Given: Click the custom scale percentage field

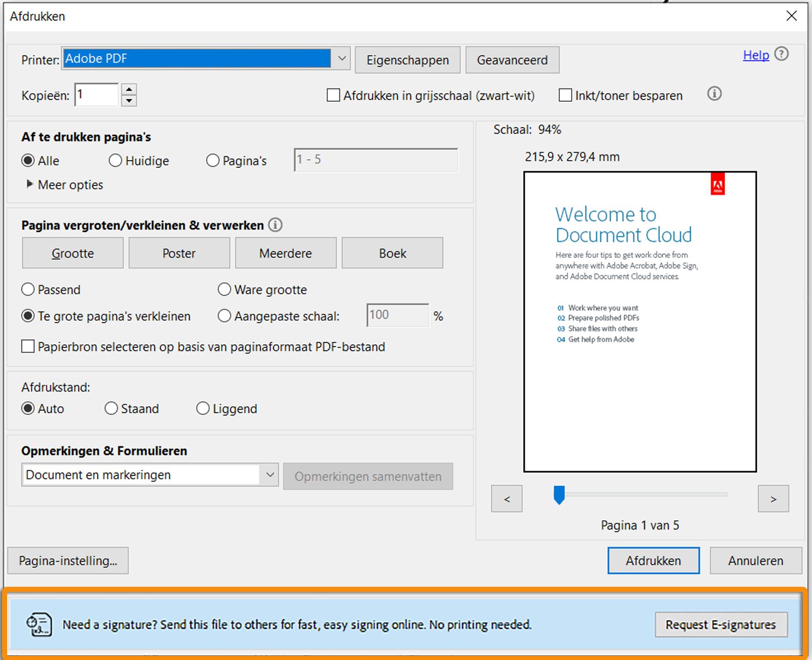Looking at the screenshot, I should [397, 315].
